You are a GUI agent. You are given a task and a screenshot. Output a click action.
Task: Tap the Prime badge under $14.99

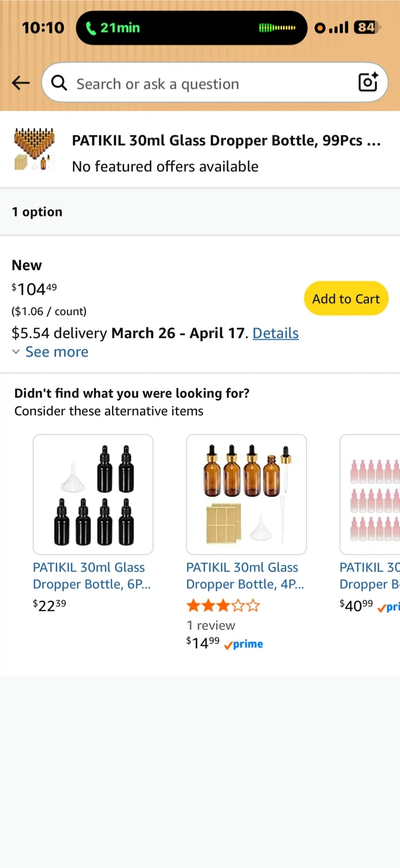(243, 644)
